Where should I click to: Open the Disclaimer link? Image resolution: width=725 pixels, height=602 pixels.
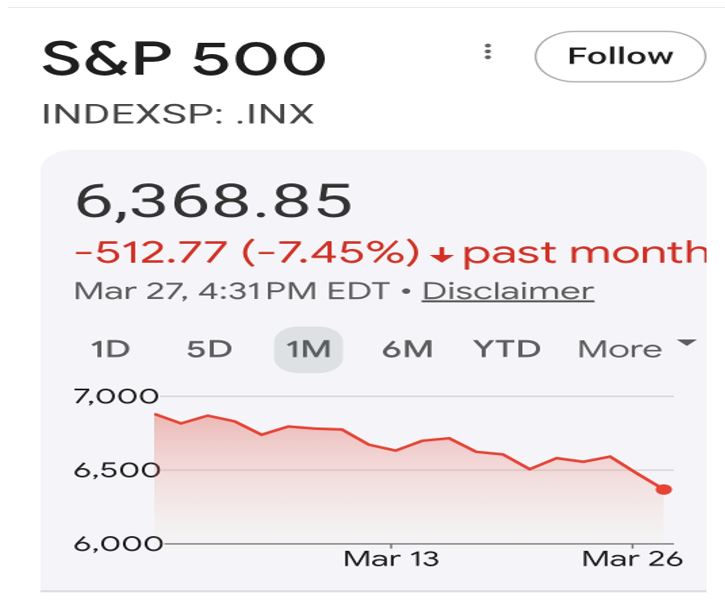tap(507, 291)
